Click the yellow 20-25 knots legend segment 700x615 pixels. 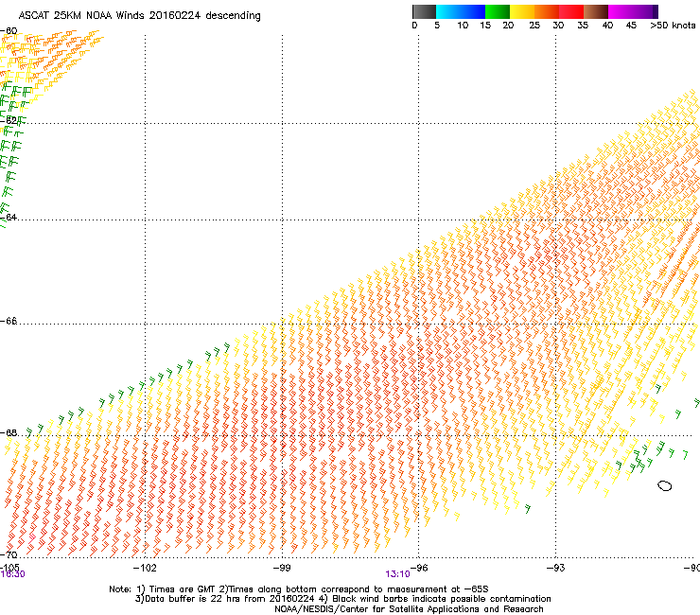click(x=522, y=11)
